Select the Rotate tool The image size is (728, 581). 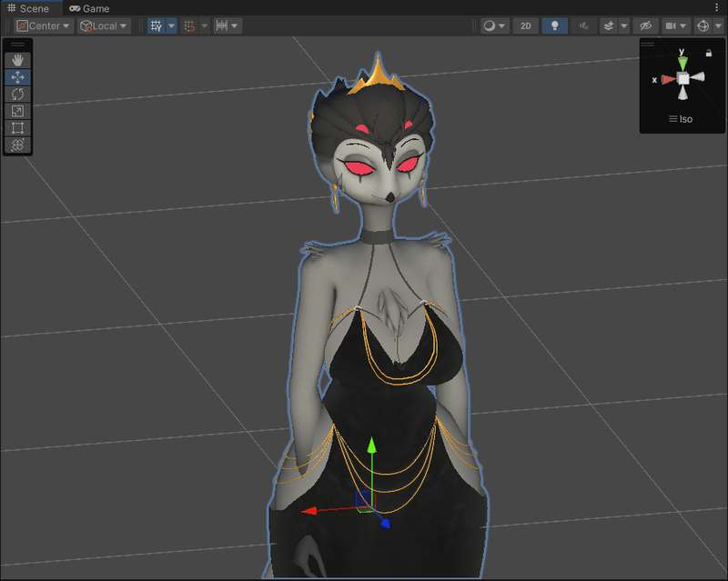[17, 95]
